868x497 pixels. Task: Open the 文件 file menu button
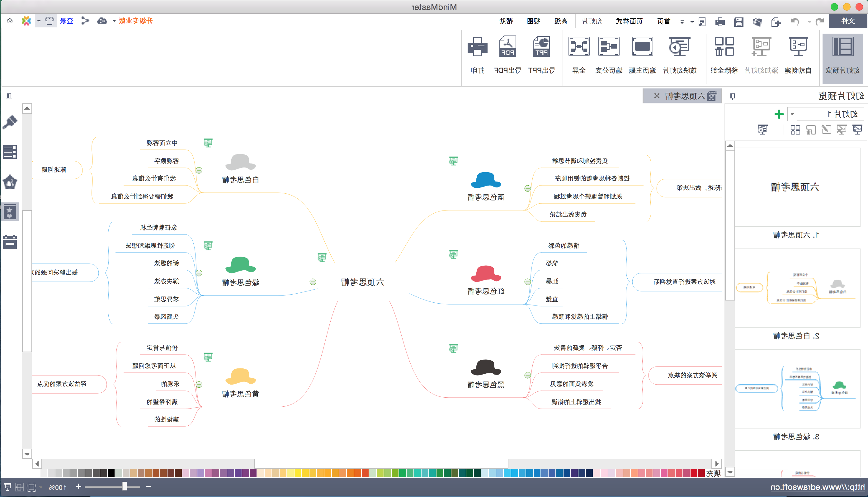(847, 21)
